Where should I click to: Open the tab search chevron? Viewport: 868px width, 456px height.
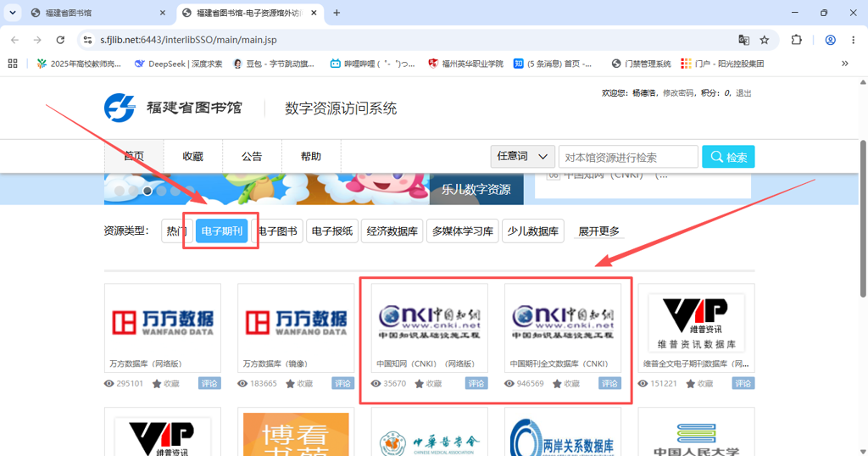point(12,13)
